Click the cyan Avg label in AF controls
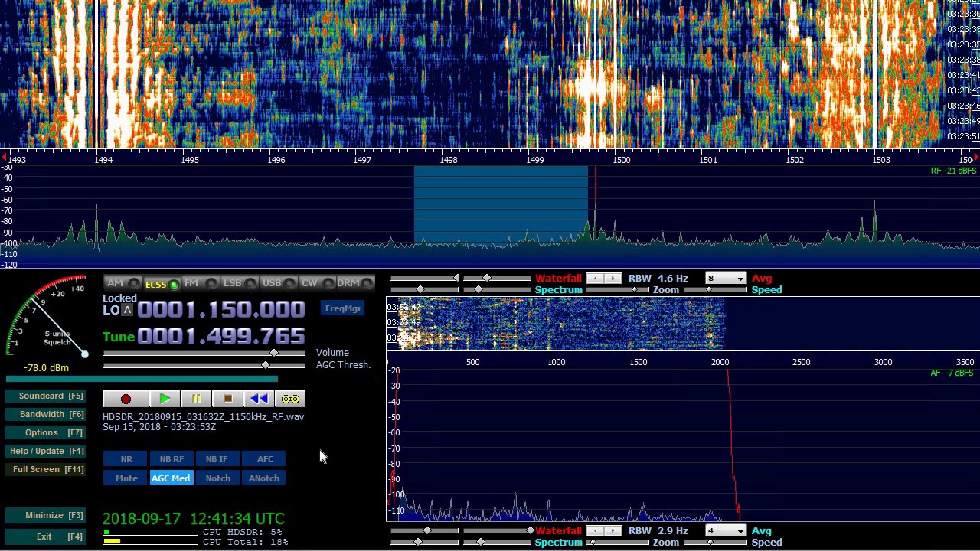This screenshot has width=980, height=551. pyautogui.click(x=762, y=531)
